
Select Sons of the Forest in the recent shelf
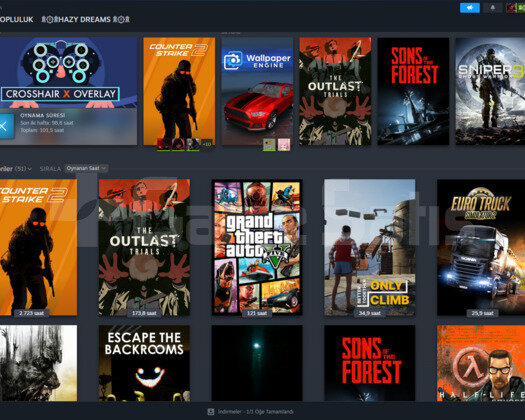[413, 91]
